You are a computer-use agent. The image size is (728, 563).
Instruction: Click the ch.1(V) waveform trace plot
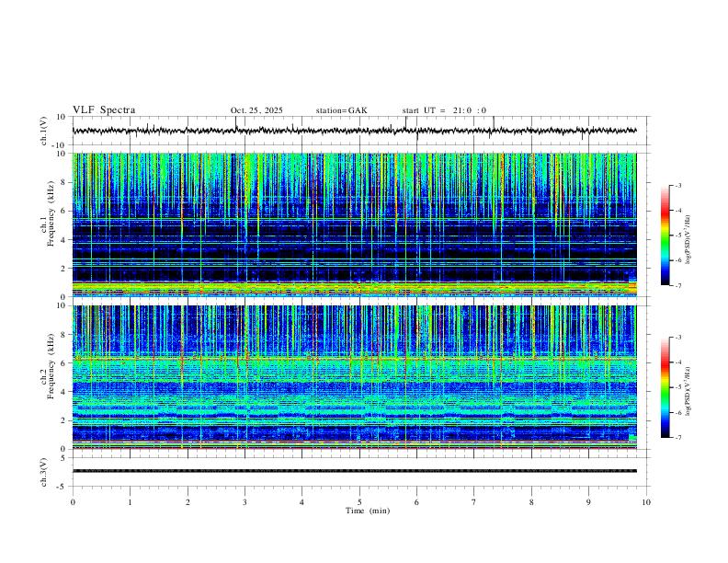[x=355, y=131]
